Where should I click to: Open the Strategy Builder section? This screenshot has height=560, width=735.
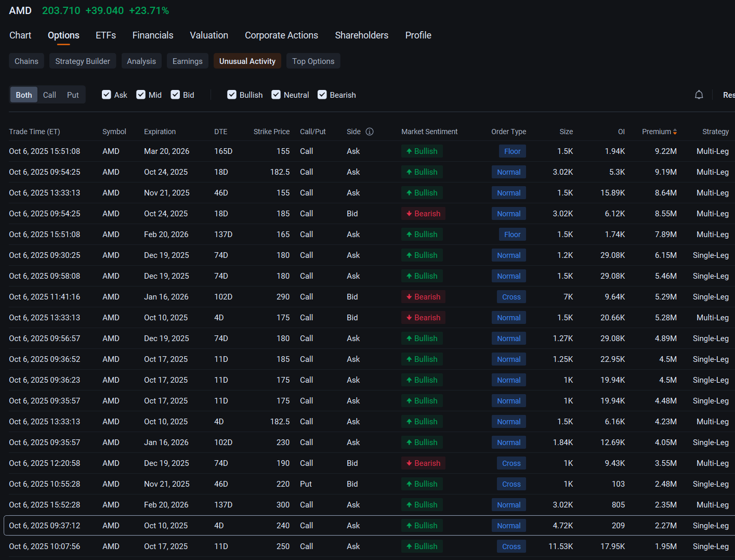pos(83,61)
